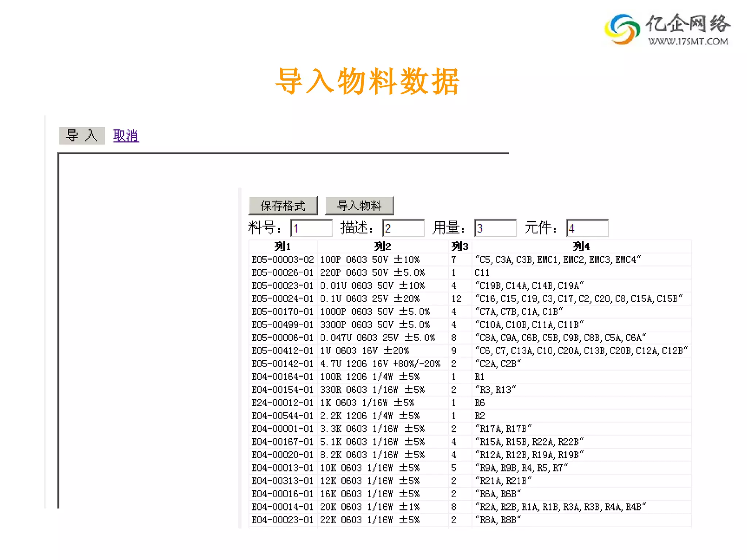Select column header 列2

[383, 246]
